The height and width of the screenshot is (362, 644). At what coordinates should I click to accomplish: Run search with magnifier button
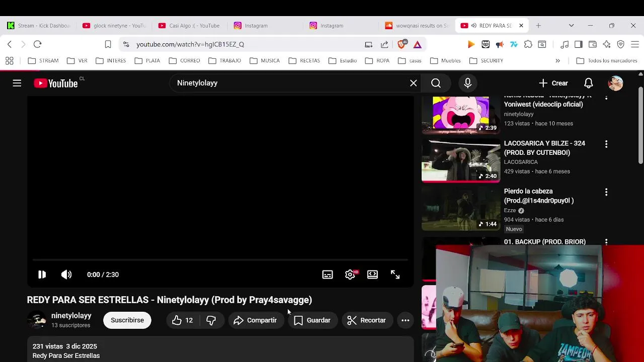(x=436, y=83)
